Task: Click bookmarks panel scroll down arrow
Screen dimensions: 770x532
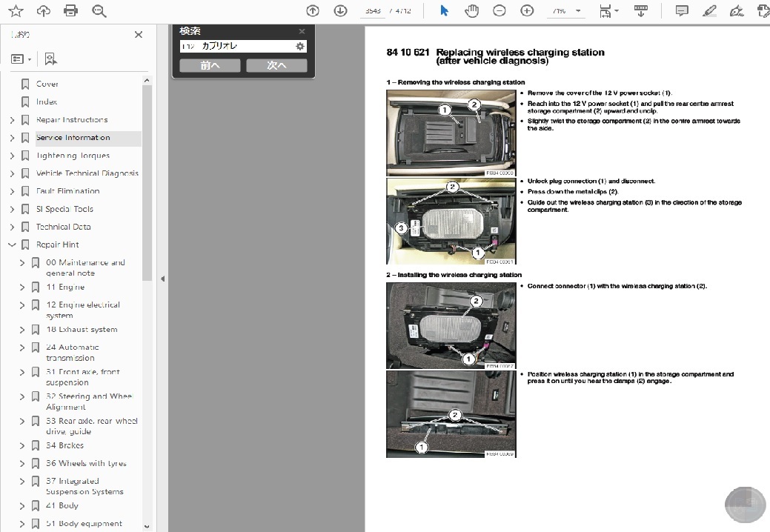Action: coord(146,527)
